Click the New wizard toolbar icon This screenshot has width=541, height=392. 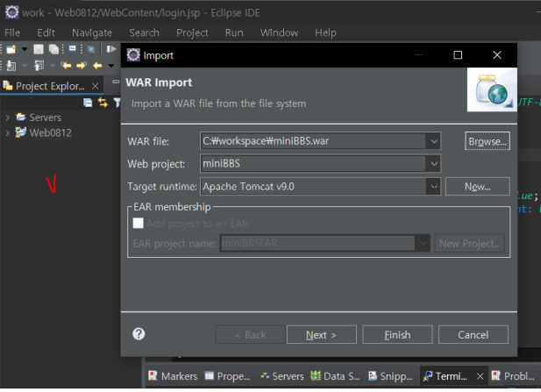(11, 49)
